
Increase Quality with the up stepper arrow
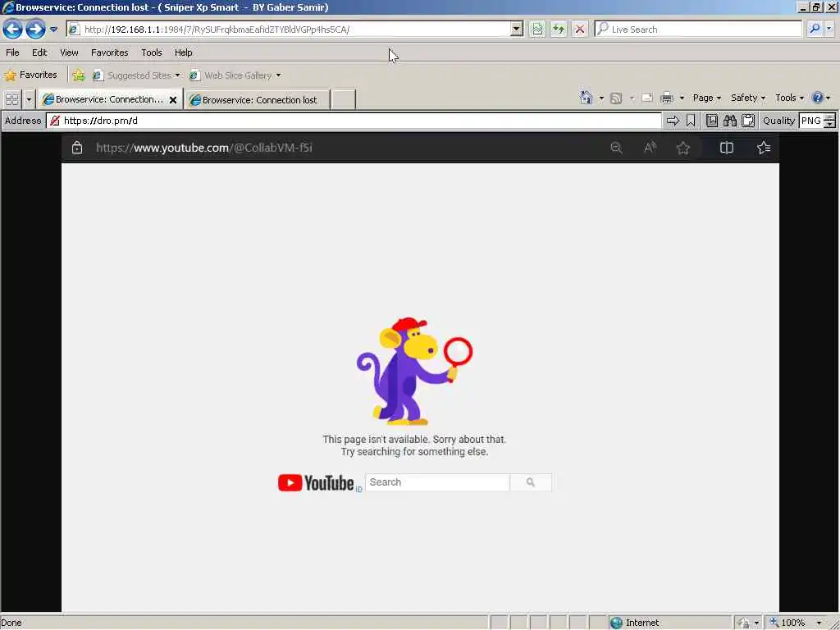[829, 116]
